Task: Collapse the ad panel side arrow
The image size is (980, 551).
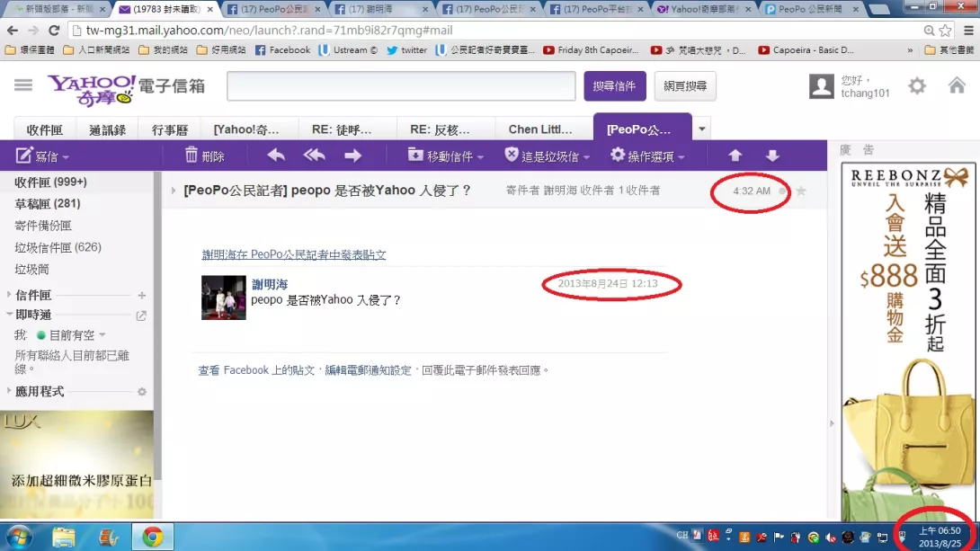Action: coord(832,423)
